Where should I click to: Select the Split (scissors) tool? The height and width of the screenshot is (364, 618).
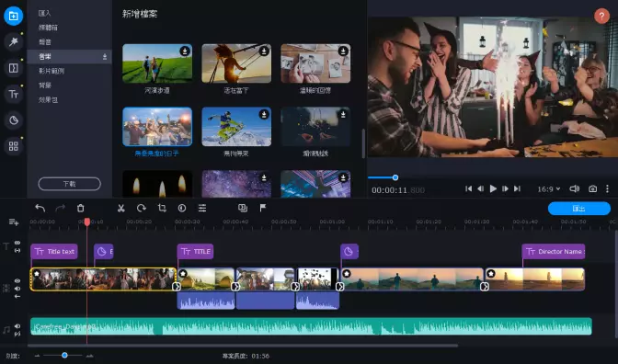[x=121, y=208]
